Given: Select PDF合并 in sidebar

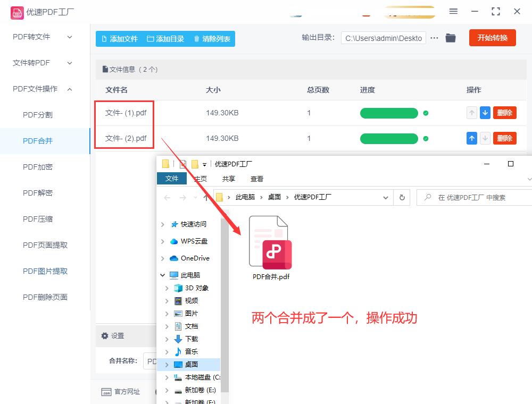Looking at the screenshot, I should point(38,141).
